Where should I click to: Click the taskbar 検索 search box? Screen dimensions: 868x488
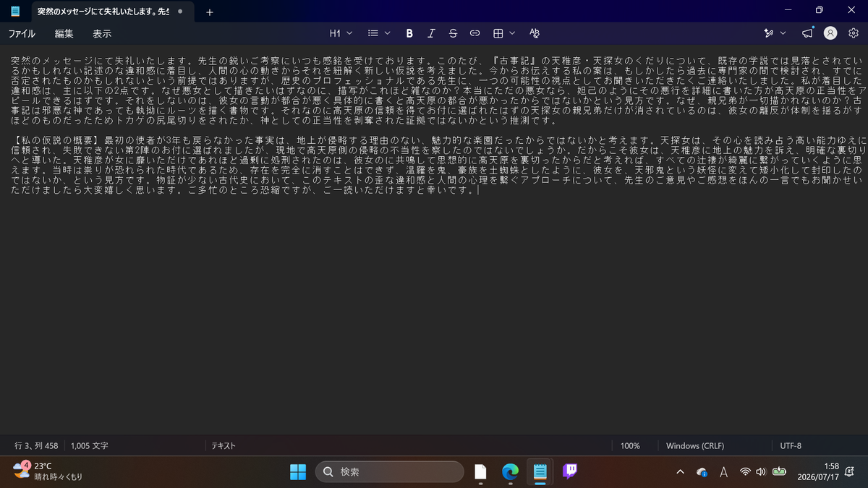(x=389, y=472)
